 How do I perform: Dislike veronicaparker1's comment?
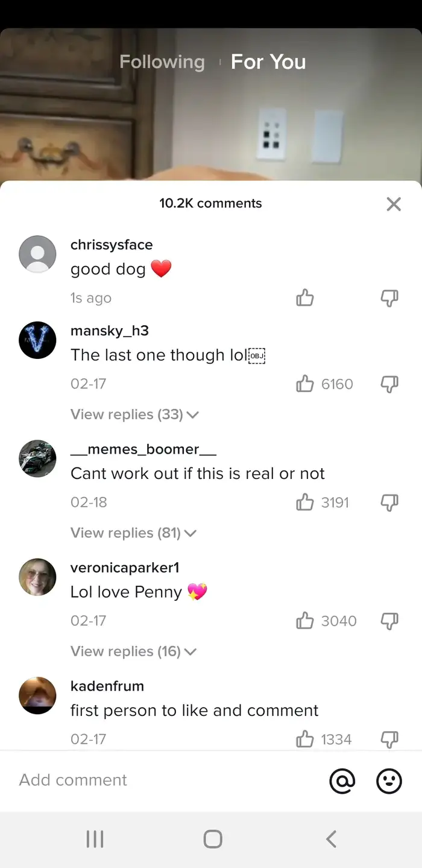[x=389, y=621]
